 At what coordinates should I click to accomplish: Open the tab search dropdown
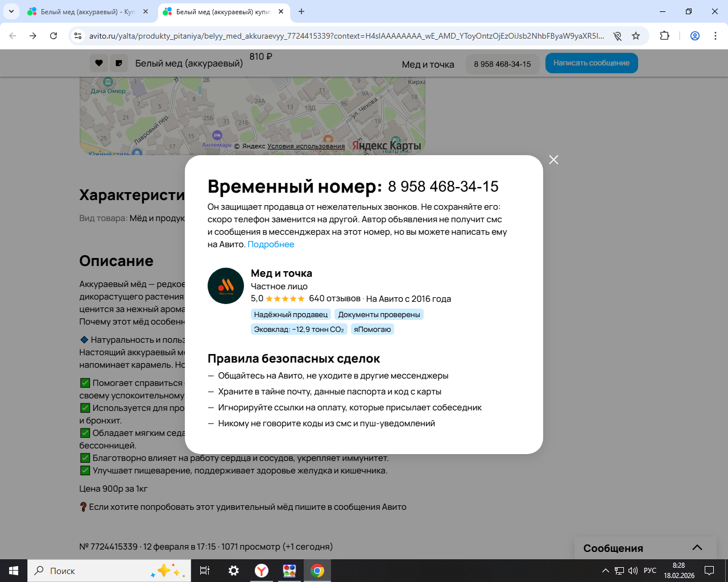point(11,11)
